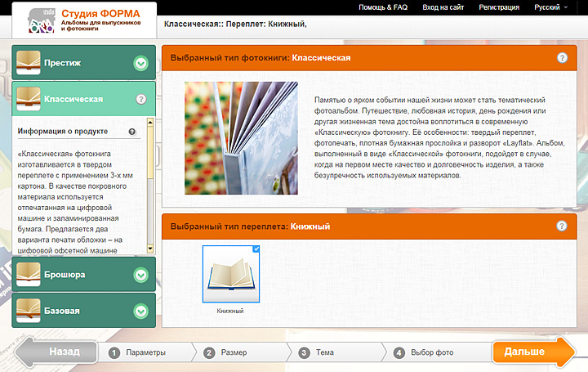
Task: Click the Брошюра book icon
Action: (x=29, y=275)
